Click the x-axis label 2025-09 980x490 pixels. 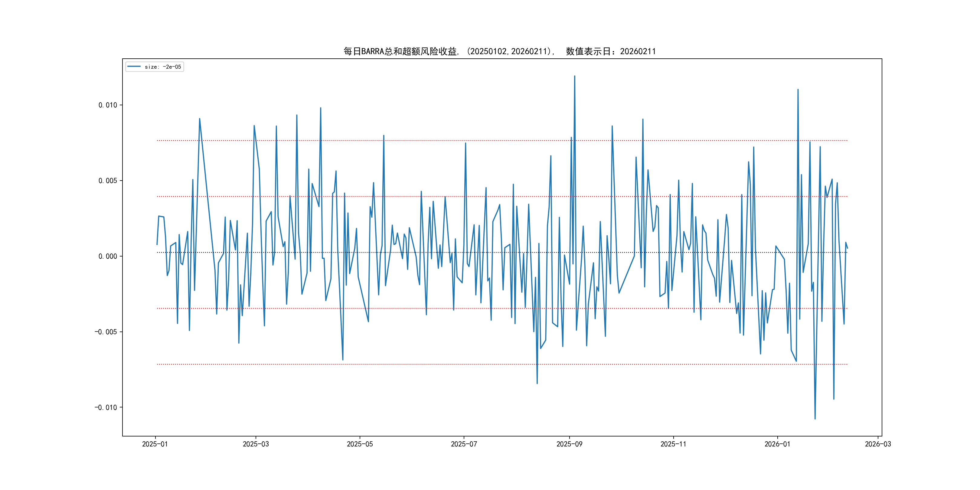coord(569,444)
